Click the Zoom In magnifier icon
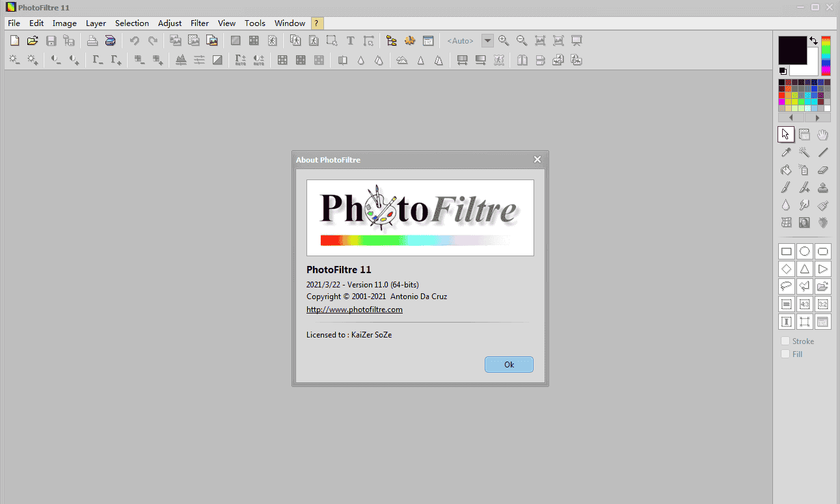840x504 pixels. (x=504, y=40)
